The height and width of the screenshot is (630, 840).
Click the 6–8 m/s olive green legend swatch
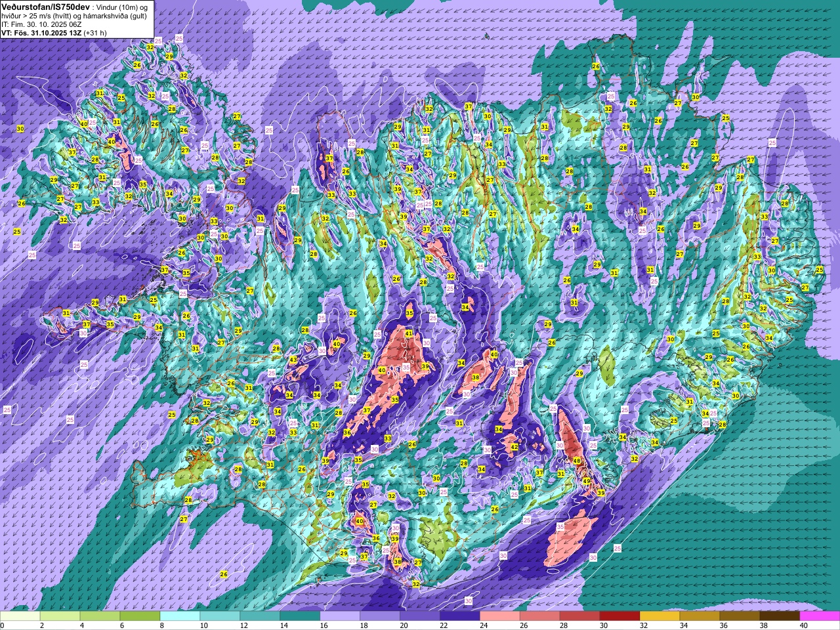140,617
